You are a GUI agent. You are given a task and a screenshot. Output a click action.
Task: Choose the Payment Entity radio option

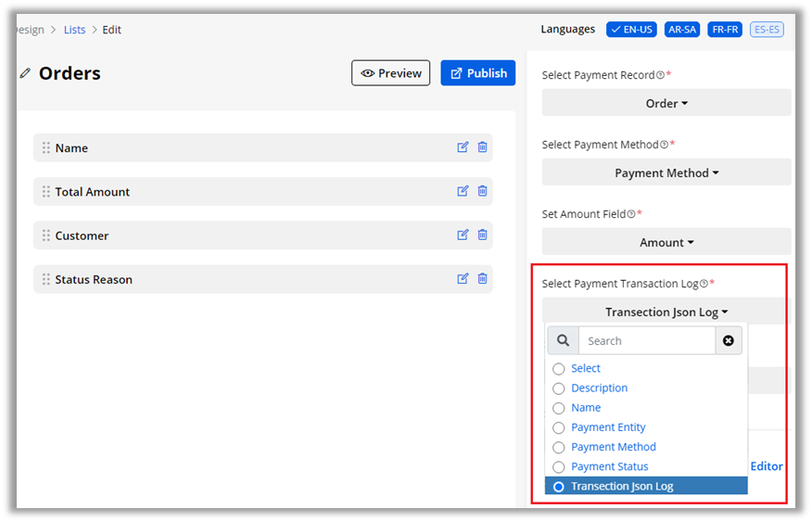pyautogui.click(x=558, y=427)
